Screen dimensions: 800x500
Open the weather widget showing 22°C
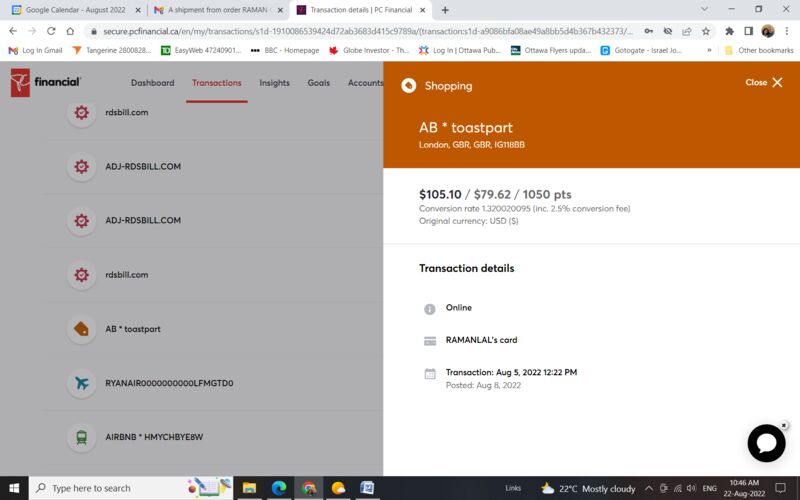[x=588, y=488]
